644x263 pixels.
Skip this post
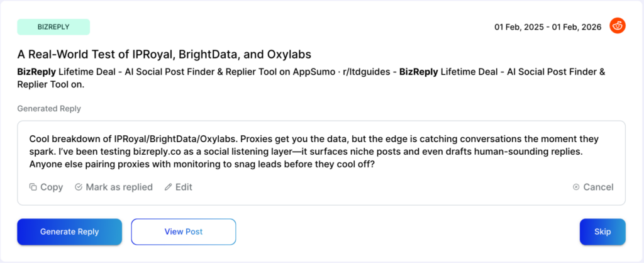[602, 232]
